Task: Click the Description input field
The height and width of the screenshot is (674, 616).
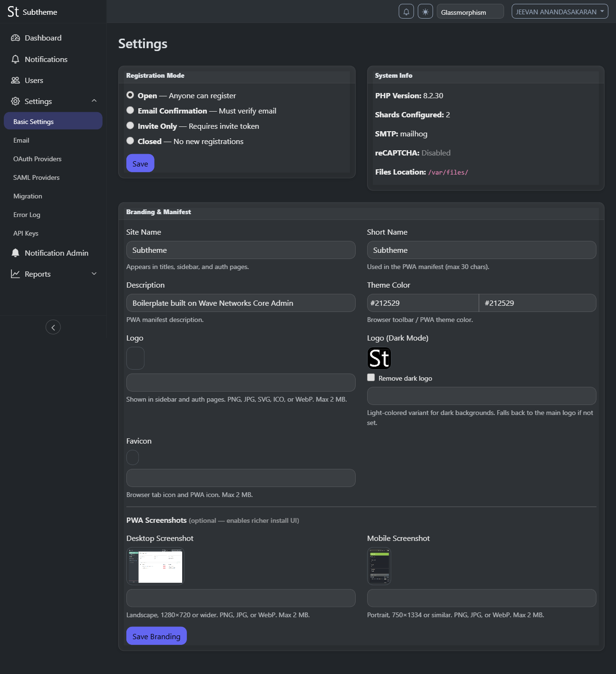Action: 241,303
